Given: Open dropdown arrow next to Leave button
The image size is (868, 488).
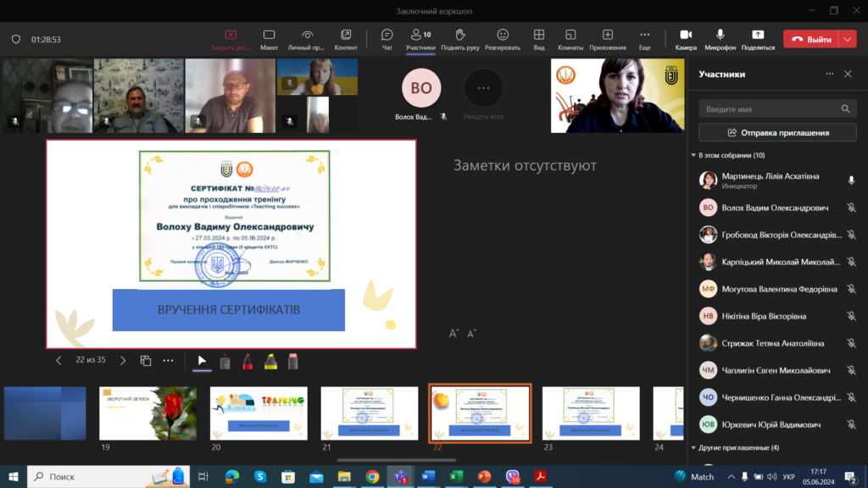Looking at the screenshot, I should pyautogui.click(x=849, y=39).
